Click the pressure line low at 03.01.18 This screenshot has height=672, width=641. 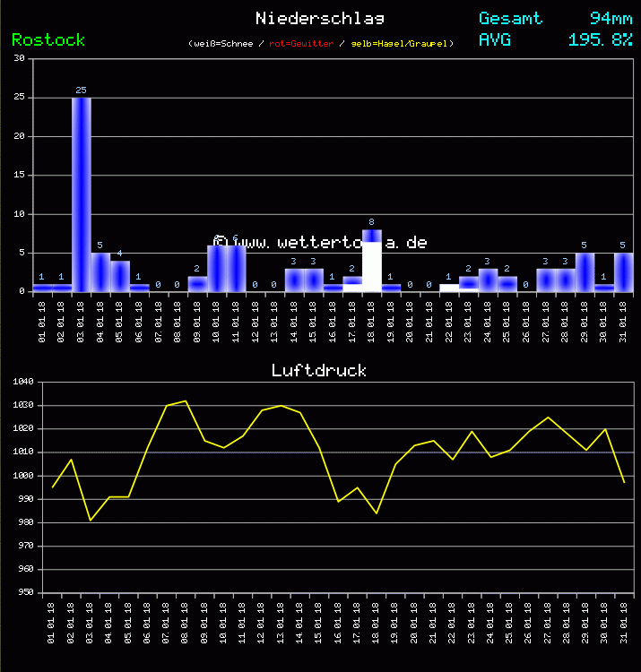pyautogui.click(x=91, y=520)
